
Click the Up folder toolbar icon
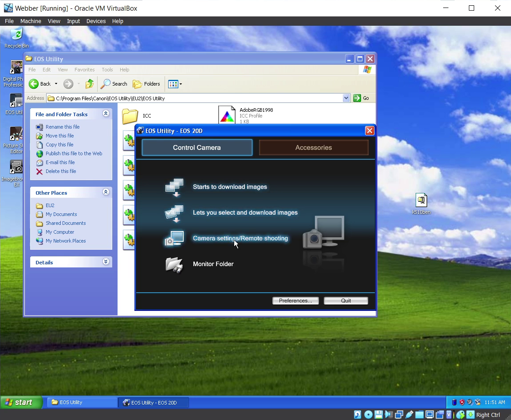(x=90, y=84)
